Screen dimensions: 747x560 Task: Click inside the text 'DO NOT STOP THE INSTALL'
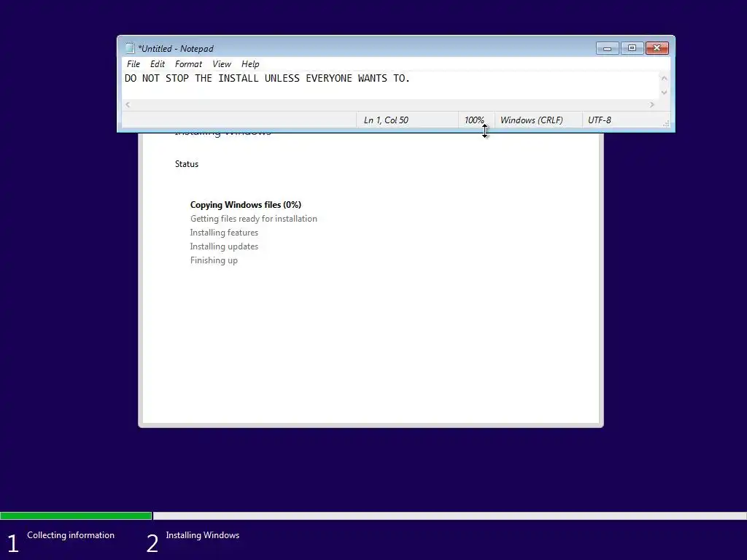192,78
